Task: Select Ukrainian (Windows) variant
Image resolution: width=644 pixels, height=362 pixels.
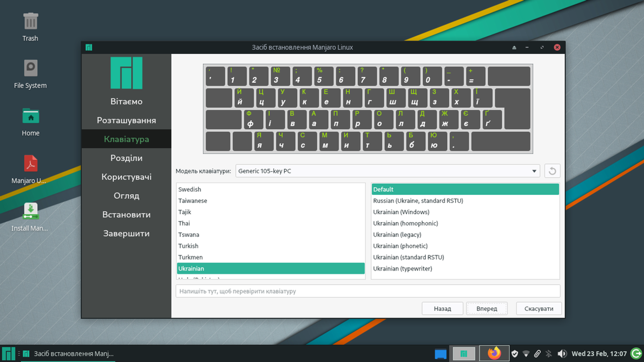Action: [465, 212]
